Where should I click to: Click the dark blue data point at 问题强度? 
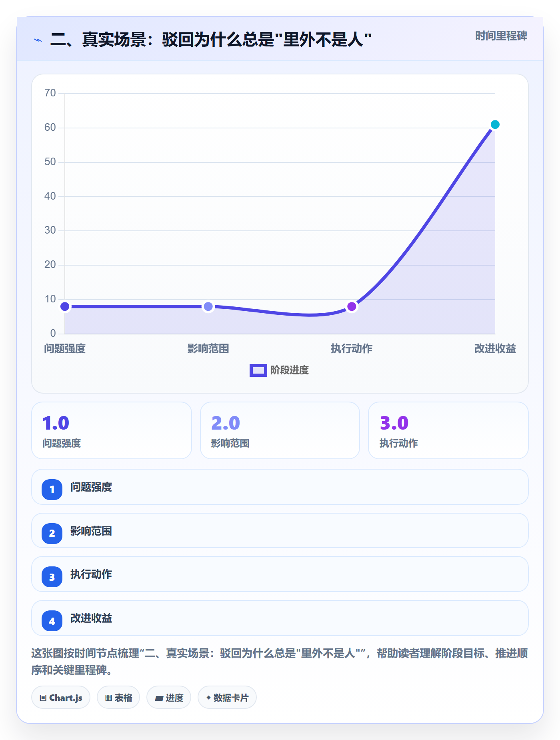pos(65,306)
